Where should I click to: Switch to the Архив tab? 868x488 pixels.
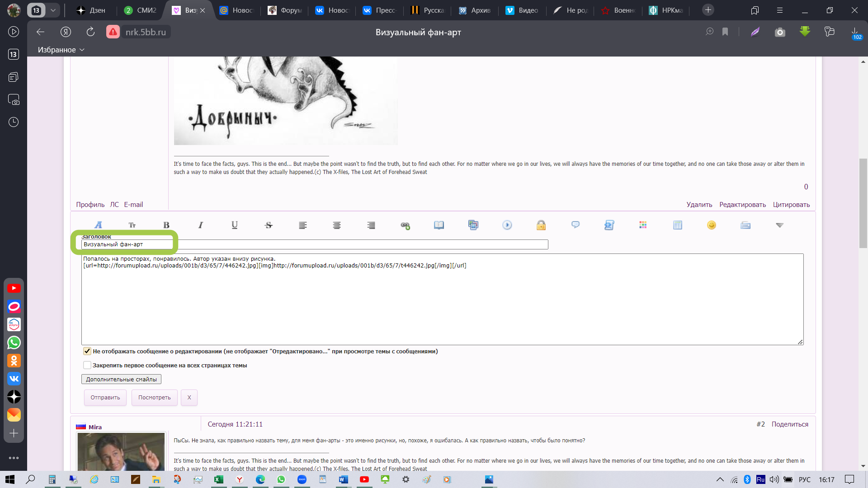(475, 10)
